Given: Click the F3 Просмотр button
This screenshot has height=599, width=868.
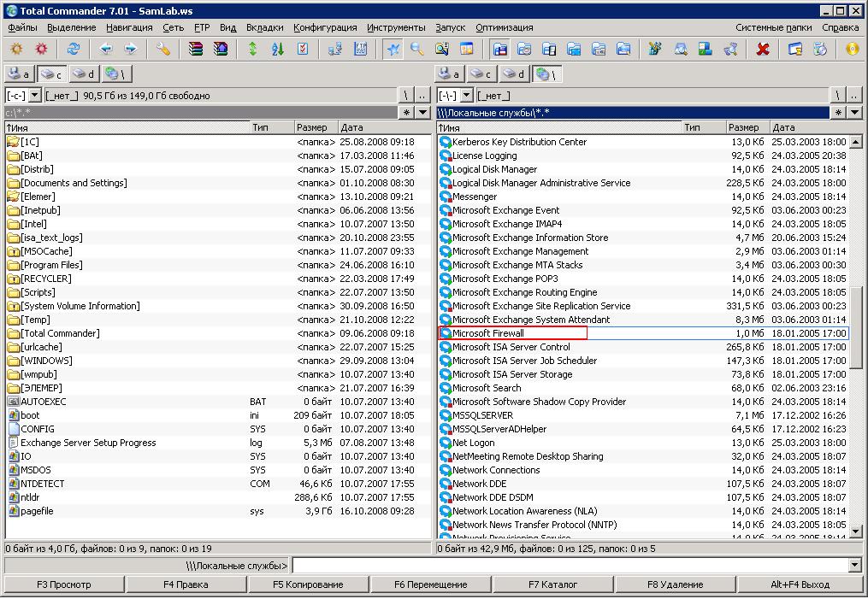Looking at the screenshot, I should click(x=64, y=584).
